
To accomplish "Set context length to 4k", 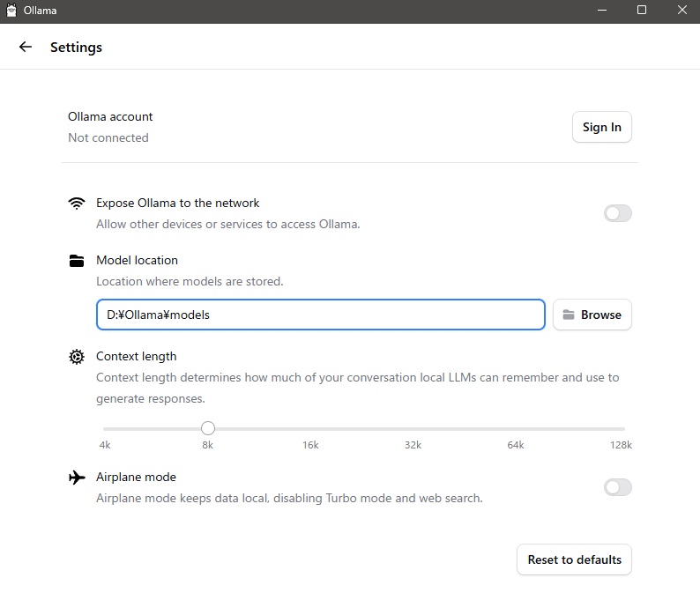I will pos(105,445).
